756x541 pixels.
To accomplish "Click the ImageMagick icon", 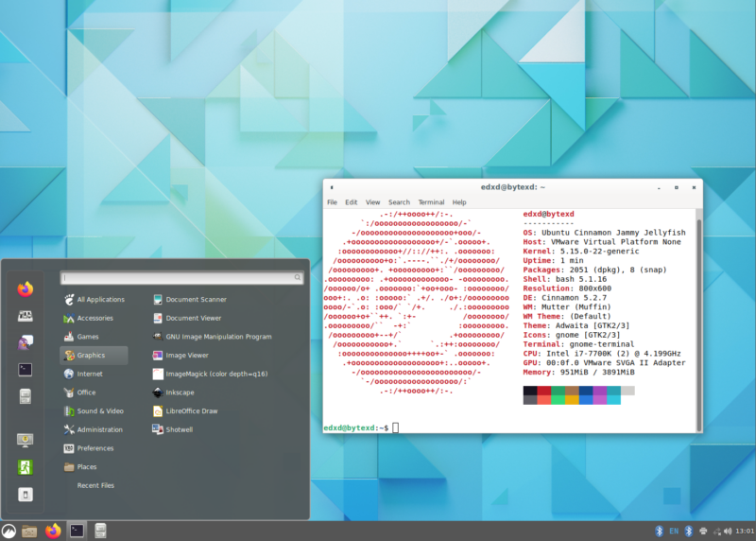I will [158, 374].
